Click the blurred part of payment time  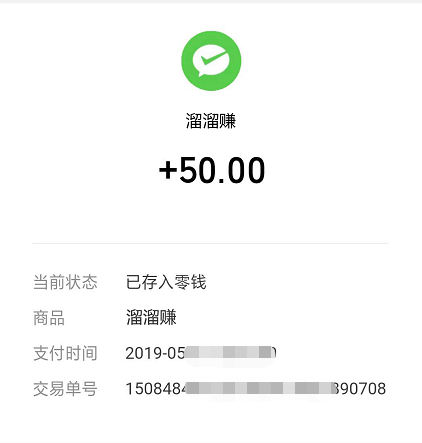tap(230, 353)
